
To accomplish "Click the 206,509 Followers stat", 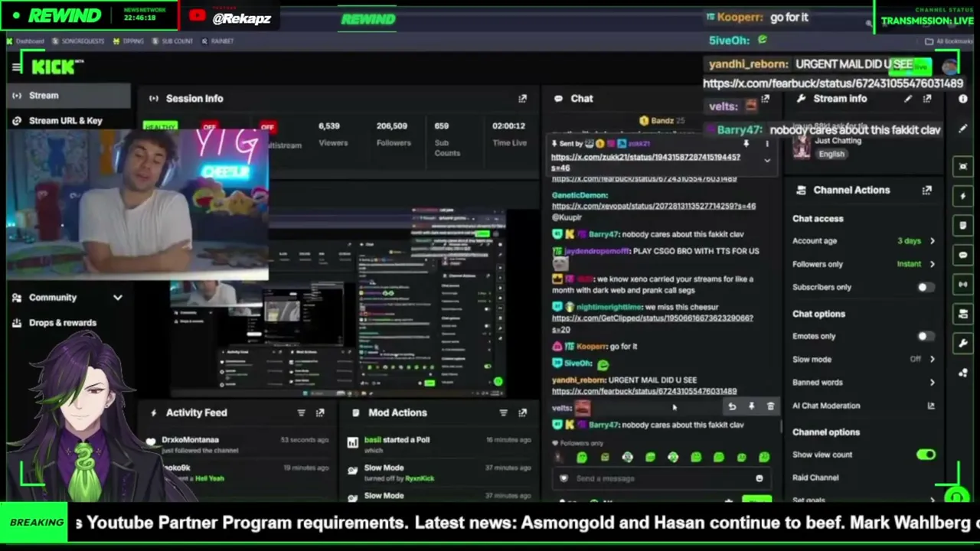I will 393,134.
